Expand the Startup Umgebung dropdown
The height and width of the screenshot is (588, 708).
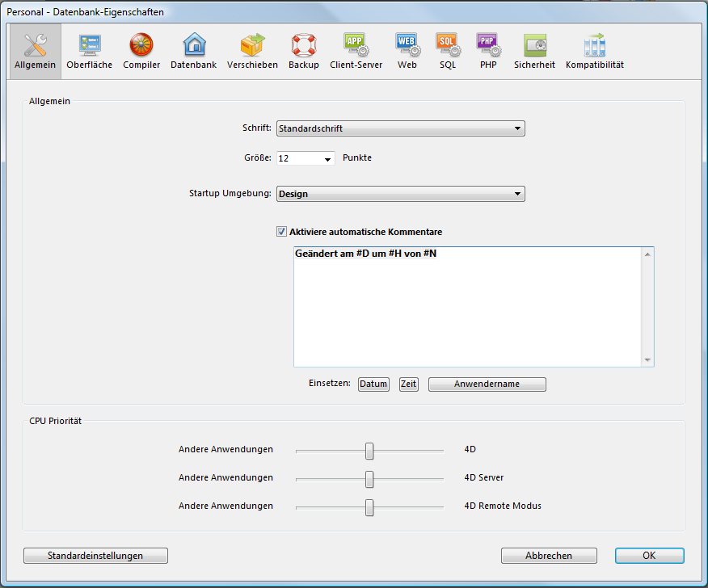400,194
